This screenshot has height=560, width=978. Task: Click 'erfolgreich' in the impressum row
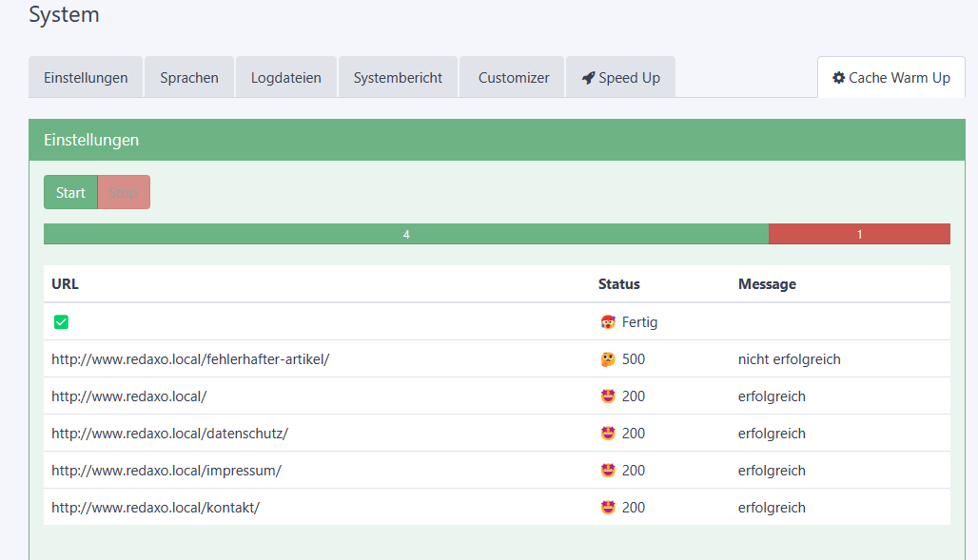(772, 471)
